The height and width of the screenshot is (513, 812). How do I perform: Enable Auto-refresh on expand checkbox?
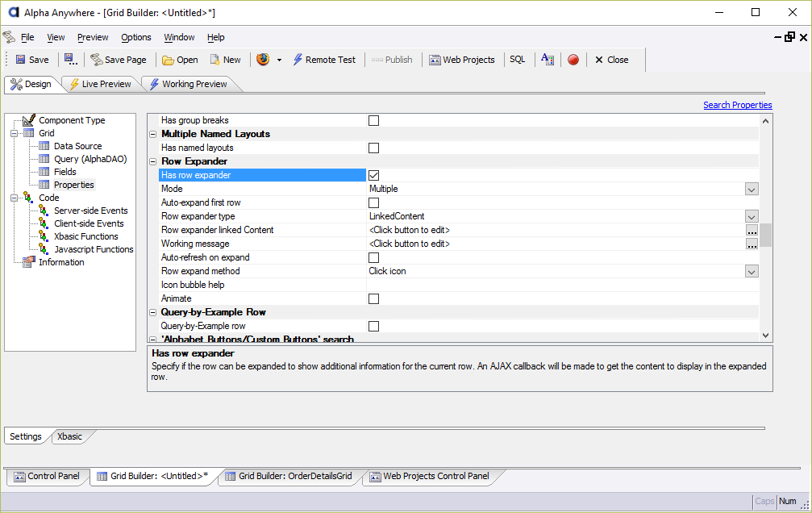click(373, 258)
